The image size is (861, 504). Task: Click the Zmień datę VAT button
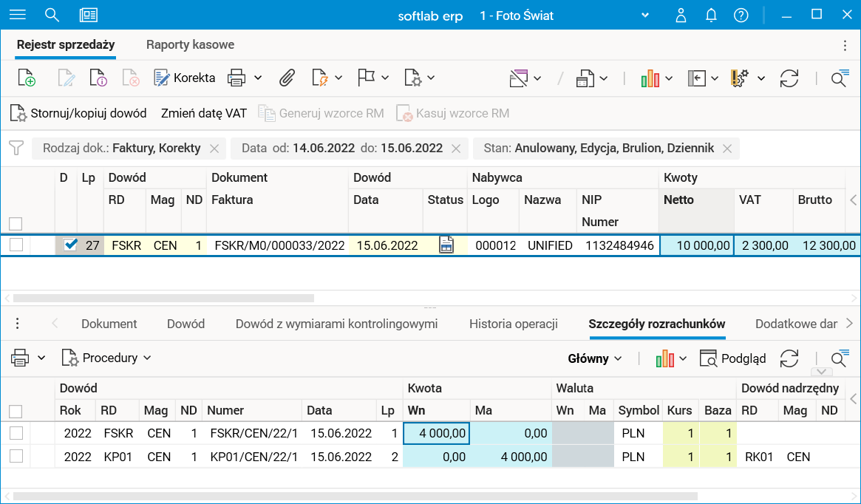click(204, 113)
